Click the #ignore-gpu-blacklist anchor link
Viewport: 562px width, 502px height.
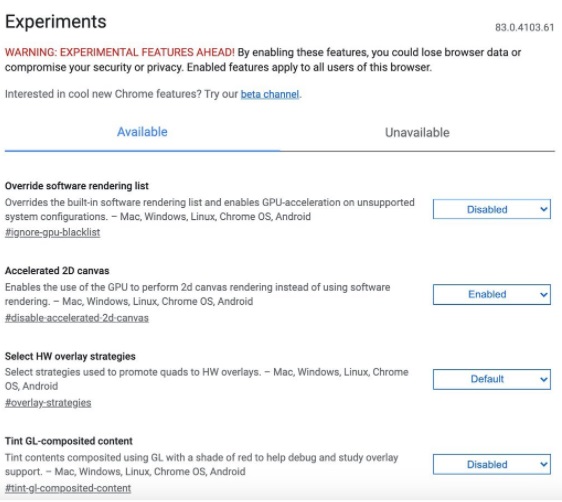point(52,233)
